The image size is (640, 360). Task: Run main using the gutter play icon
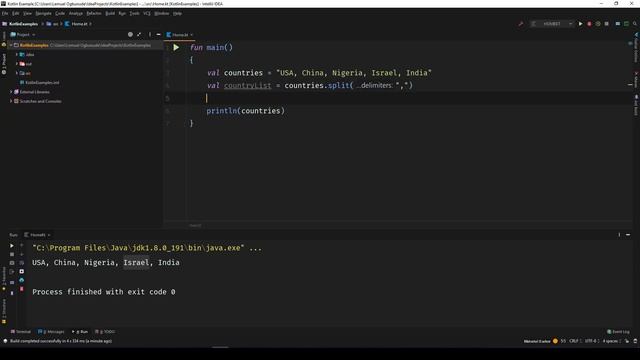pyautogui.click(x=176, y=48)
